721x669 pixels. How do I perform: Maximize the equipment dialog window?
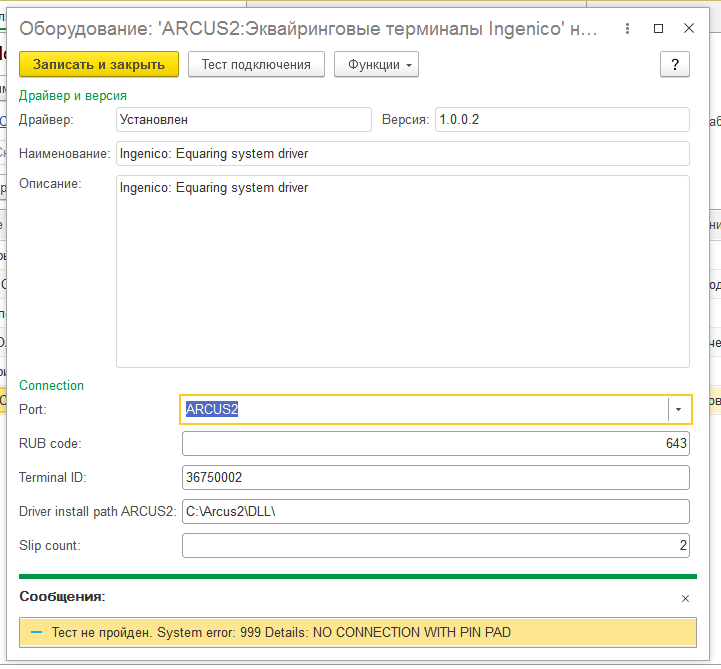pyautogui.click(x=657, y=29)
